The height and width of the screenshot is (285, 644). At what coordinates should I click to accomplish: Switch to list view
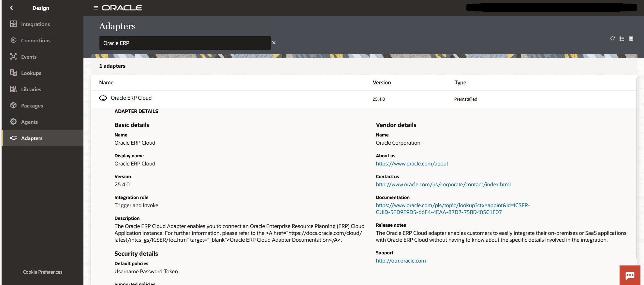coord(622,39)
